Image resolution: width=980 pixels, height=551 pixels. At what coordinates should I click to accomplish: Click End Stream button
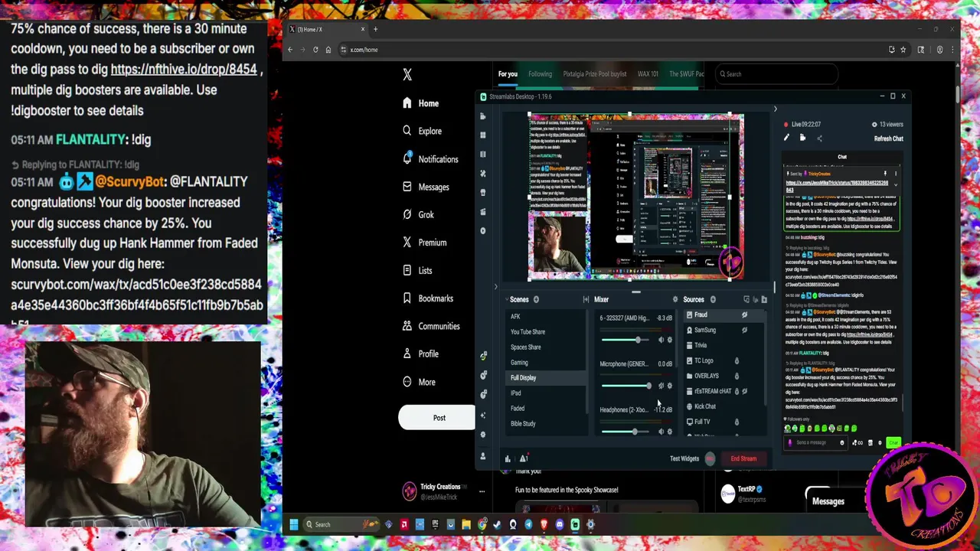click(x=743, y=458)
